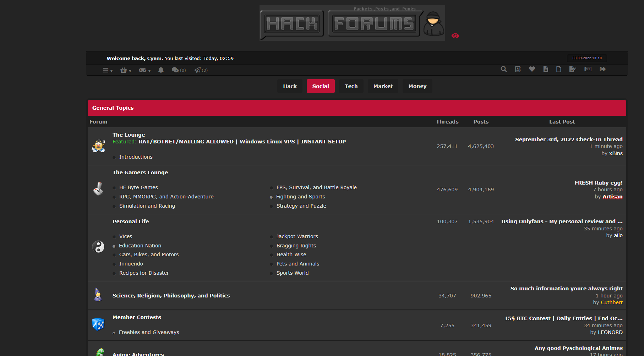Open the hamburger menu dropdown

pyautogui.click(x=108, y=70)
